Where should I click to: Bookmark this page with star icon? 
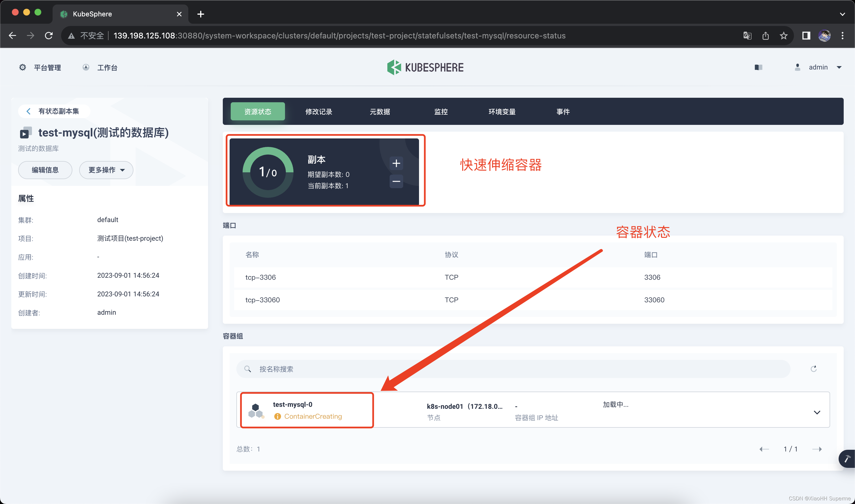click(784, 36)
